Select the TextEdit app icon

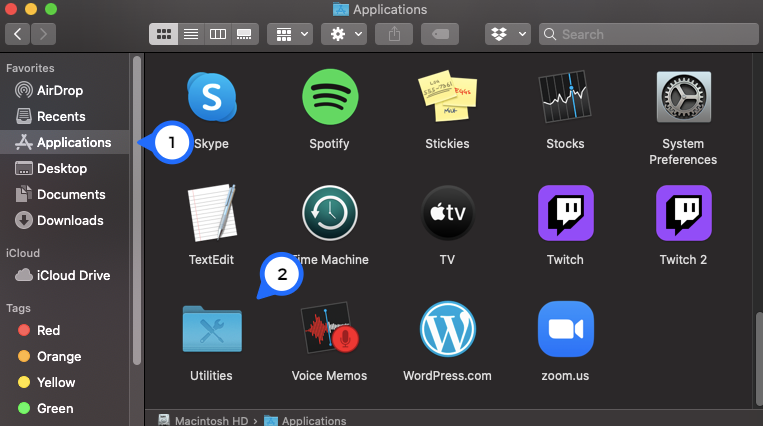tap(212, 213)
